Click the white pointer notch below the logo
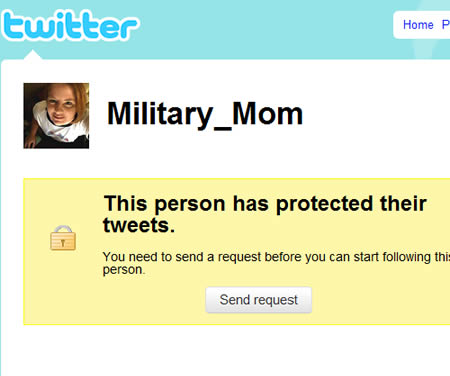The width and height of the screenshot is (450, 376). pos(33,55)
